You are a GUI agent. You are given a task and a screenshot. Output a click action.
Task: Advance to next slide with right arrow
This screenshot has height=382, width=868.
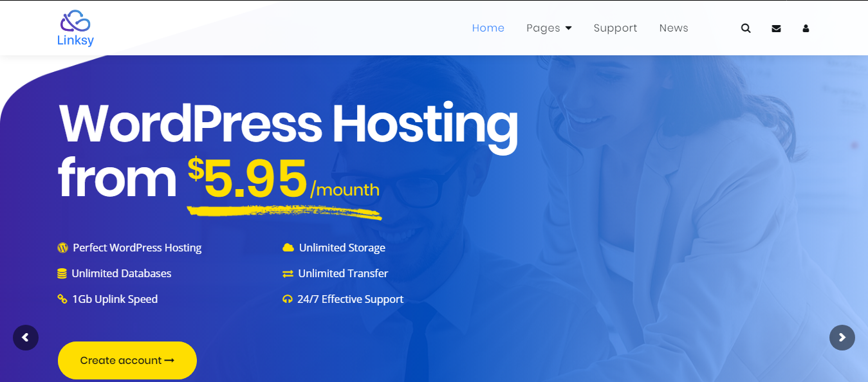tap(842, 337)
